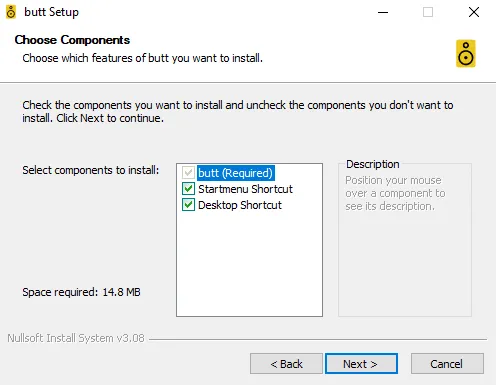Select the butt (Required) list item
The image size is (496, 385).
(236, 173)
